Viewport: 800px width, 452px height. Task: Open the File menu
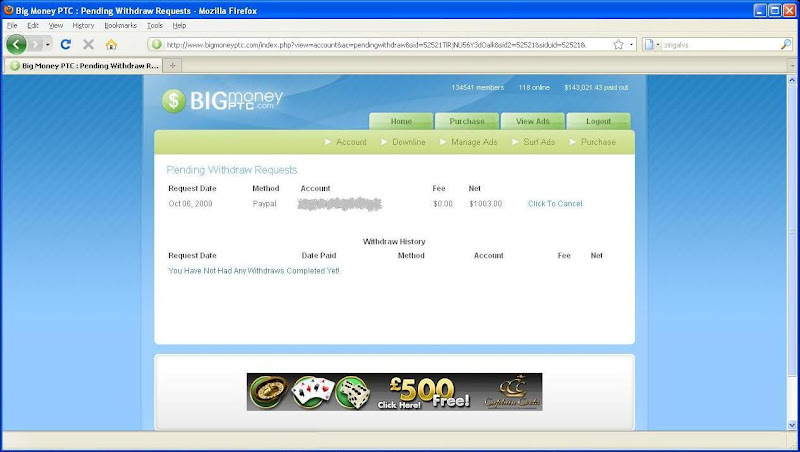tap(12, 25)
